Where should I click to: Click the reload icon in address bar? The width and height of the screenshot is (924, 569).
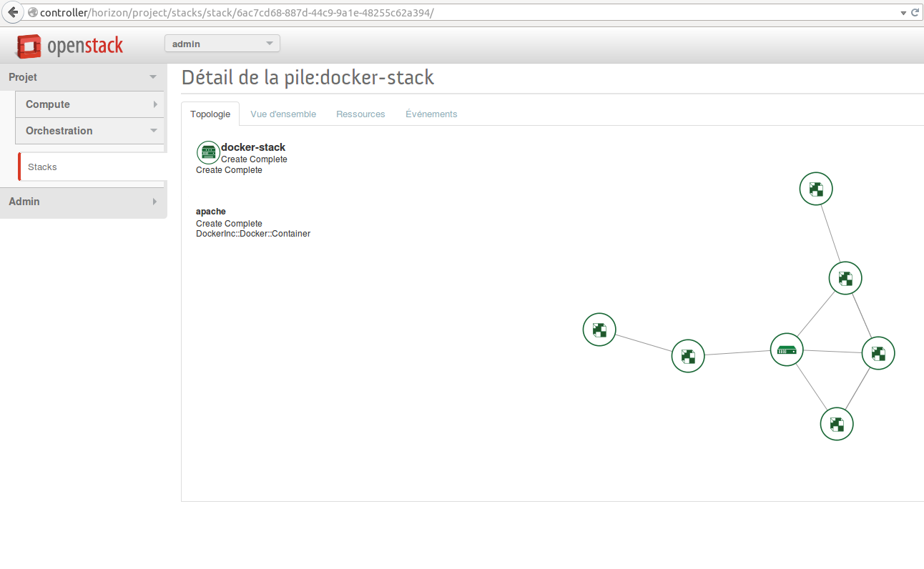(915, 13)
